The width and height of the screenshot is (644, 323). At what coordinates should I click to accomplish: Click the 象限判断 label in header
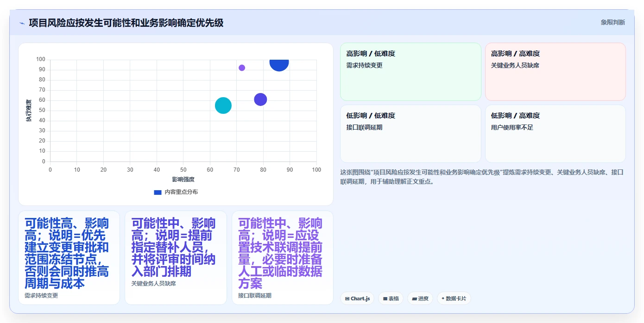click(612, 22)
